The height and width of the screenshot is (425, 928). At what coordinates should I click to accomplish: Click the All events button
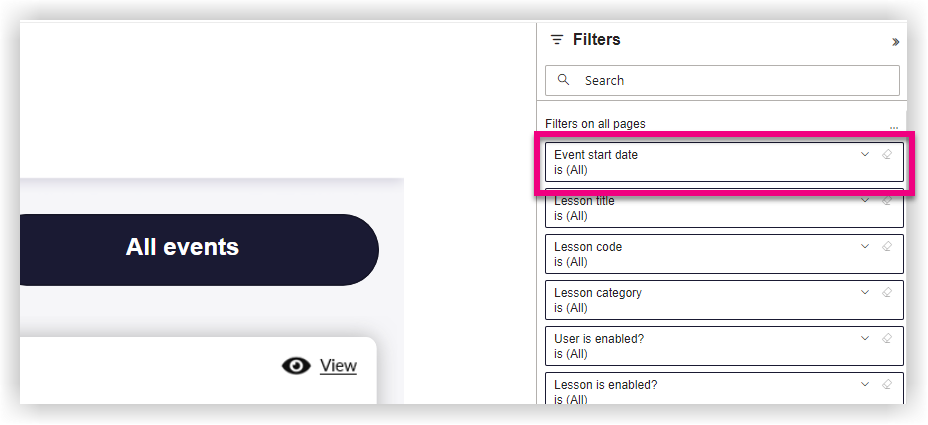[x=199, y=250]
